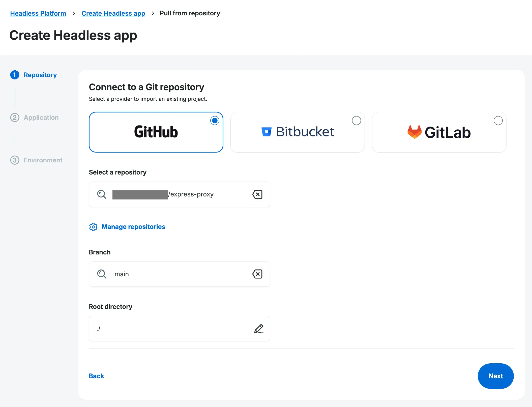
Task: Go to the Environment step
Action: [43, 160]
